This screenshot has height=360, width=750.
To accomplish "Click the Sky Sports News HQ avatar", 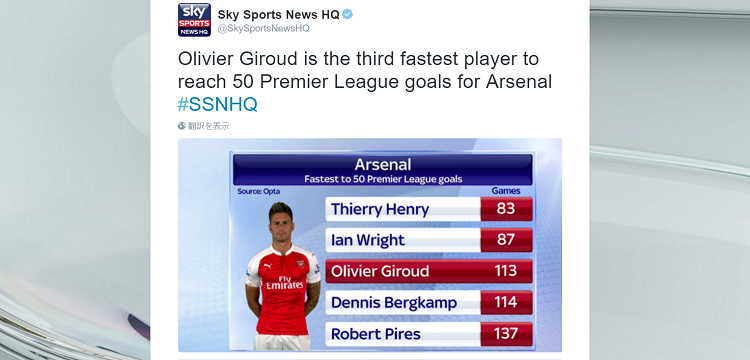I will 194,20.
